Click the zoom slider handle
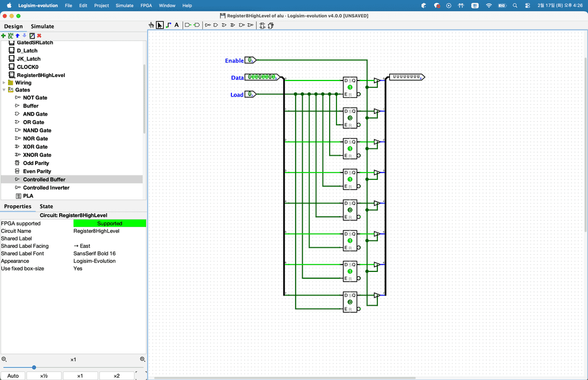This screenshot has height=380, width=588. [x=34, y=367]
